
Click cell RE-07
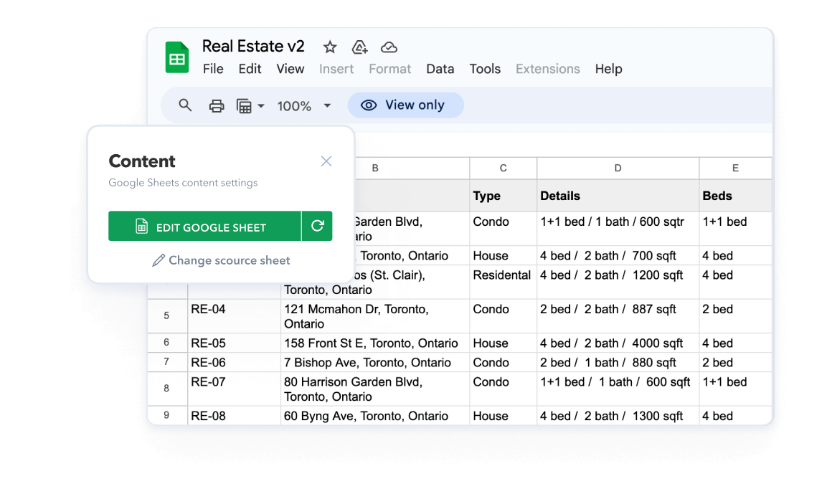234,389
